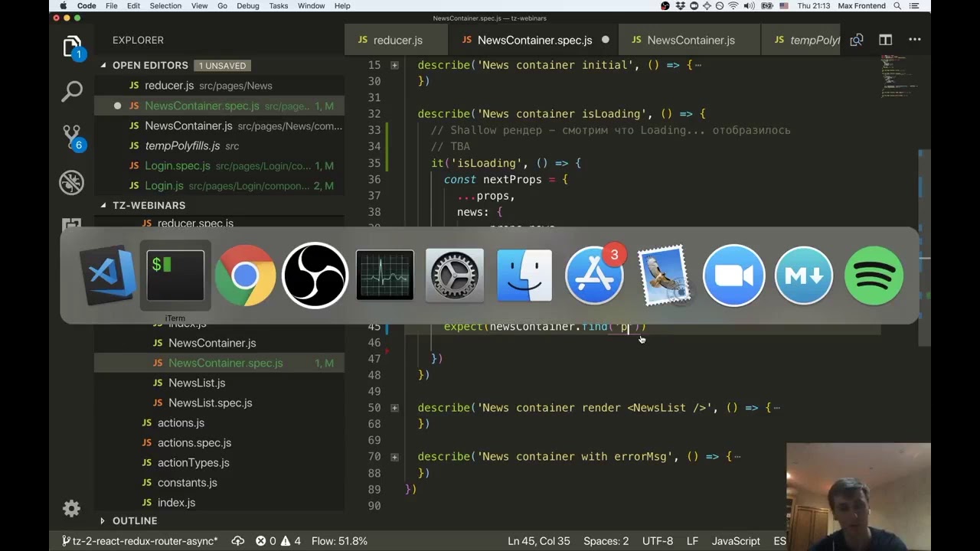This screenshot has width=980, height=551.
Task: Open the Debug menu
Action: pos(247,6)
